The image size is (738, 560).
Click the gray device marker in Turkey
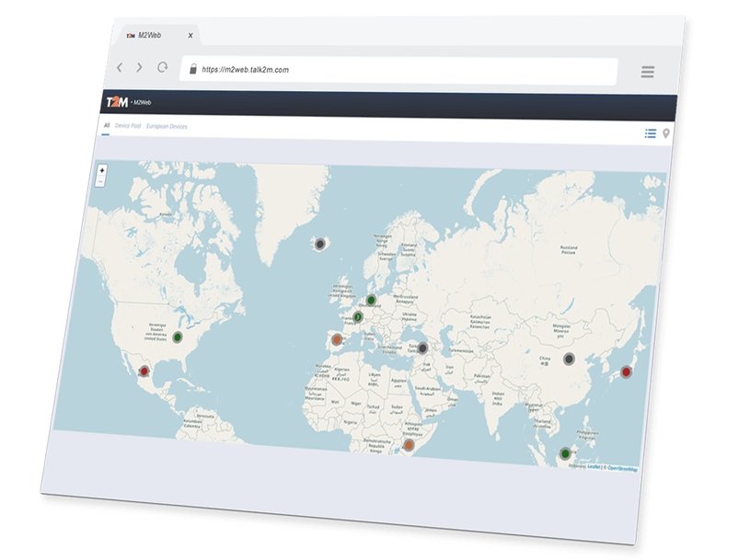click(x=422, y=348)
